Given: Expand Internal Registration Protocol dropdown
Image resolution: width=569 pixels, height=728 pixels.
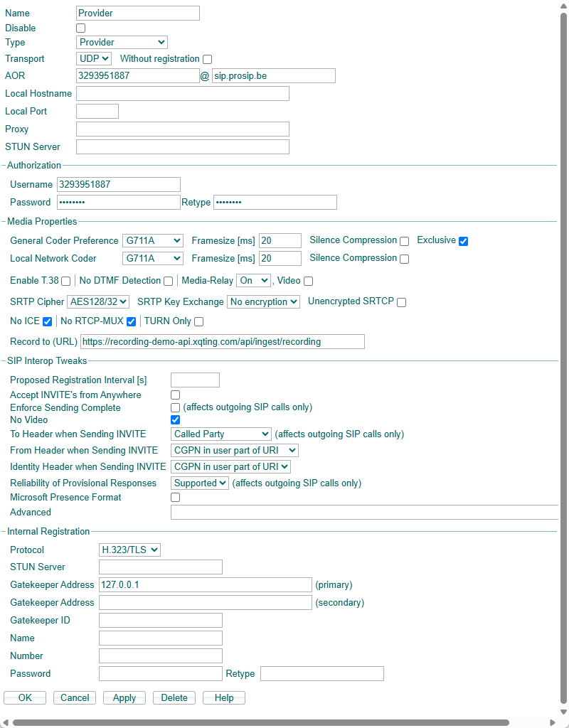Looking at the screenshot, I should point(129,550).
